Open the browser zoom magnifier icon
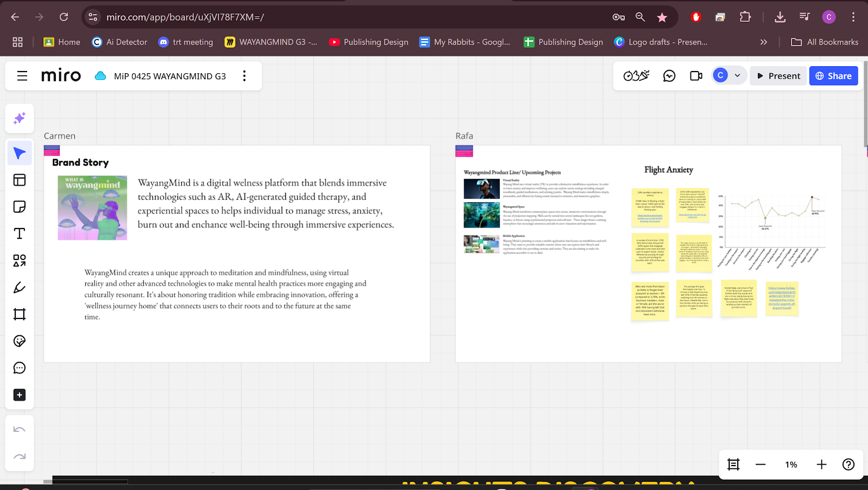The height and width of the screenshot is (490, 868). 640,17
